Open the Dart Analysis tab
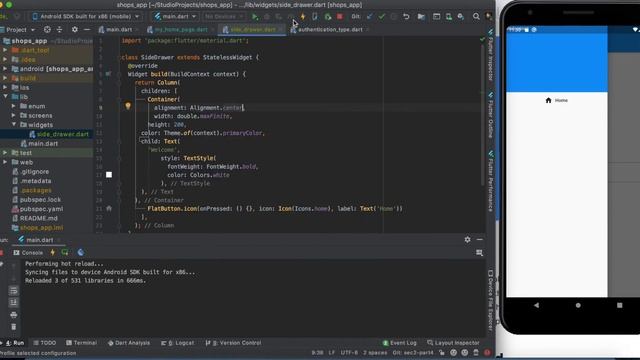Viewport: 640px width, 360px height. [129, 343]
